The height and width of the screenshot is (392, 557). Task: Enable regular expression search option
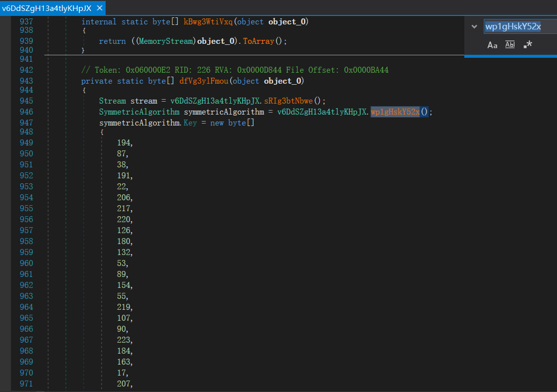pos(528,45)
